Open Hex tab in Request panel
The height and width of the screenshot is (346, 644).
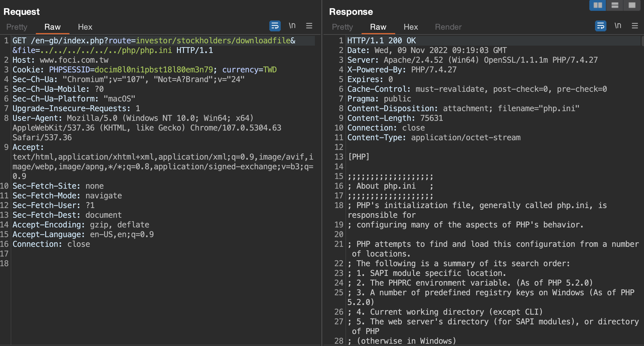[x=85, y=27]
